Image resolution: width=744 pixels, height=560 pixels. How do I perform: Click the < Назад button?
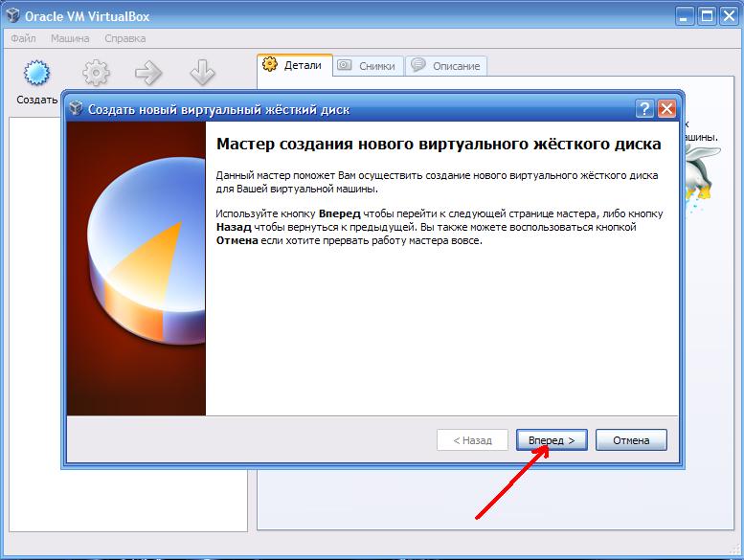pyautogui.click(x=472, y=440)
